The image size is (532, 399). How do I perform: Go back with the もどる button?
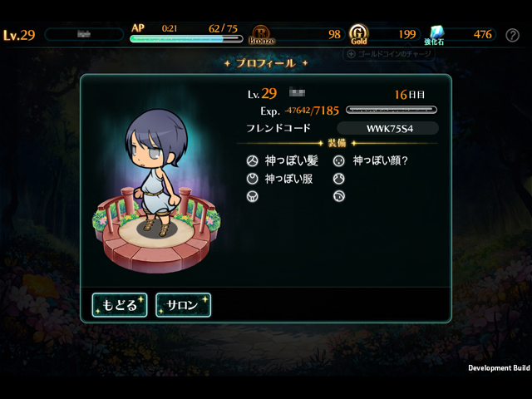coord(120,305)
